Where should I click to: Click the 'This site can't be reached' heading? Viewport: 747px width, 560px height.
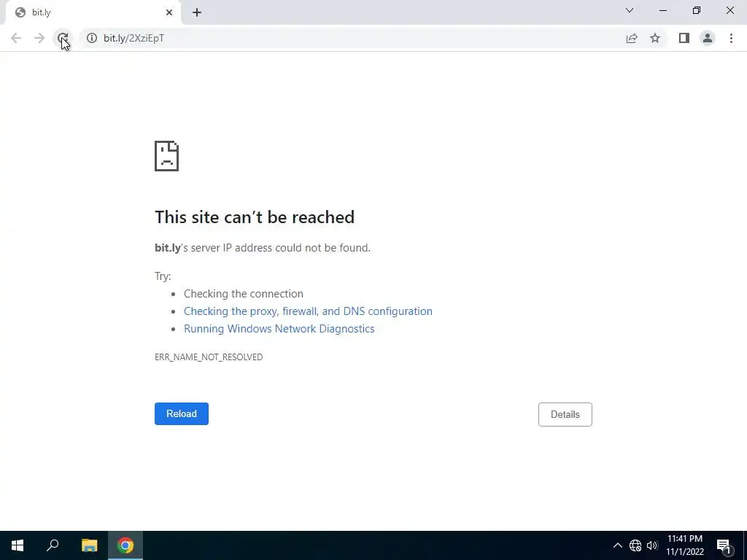pyautogui.click(x=255, y=217)
